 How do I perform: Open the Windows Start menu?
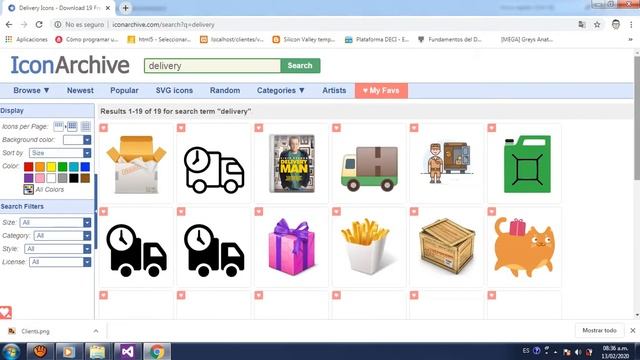pyautogui.click(x=11, y=351)
